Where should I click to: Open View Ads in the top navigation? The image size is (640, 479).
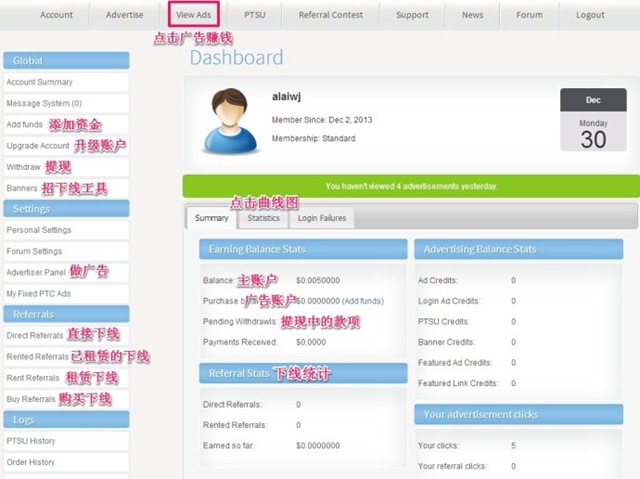193,15
